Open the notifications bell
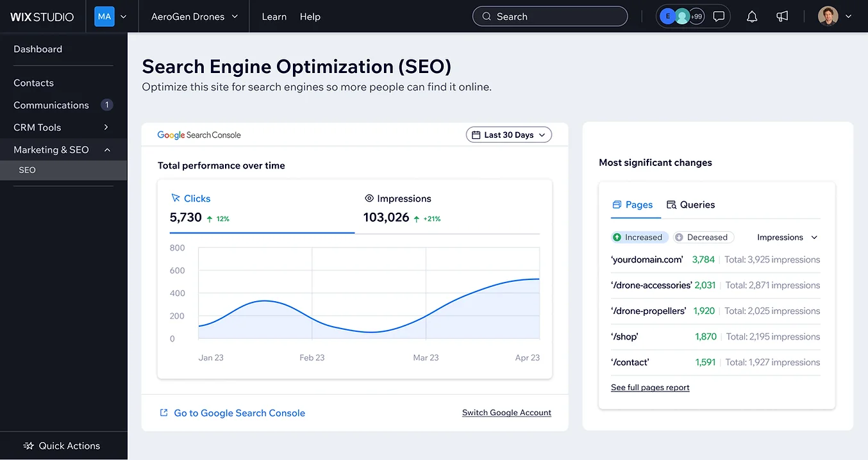The image size is (868, 460). 752,17
